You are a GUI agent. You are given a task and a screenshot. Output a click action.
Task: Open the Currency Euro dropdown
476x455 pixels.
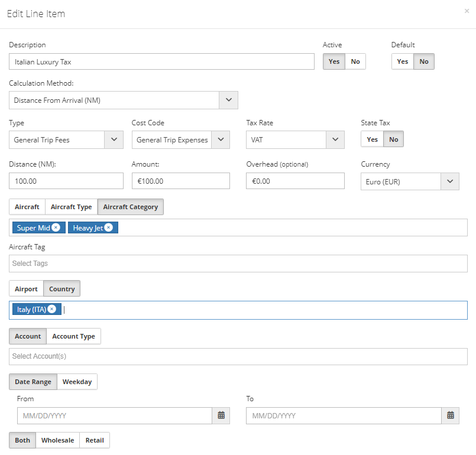[x=450, y=181]
